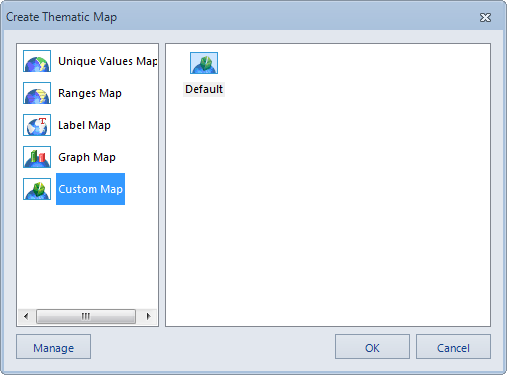Pick the Graph Map entry
Viewport: 507px width, 375px height.
(x=87, y=157)
